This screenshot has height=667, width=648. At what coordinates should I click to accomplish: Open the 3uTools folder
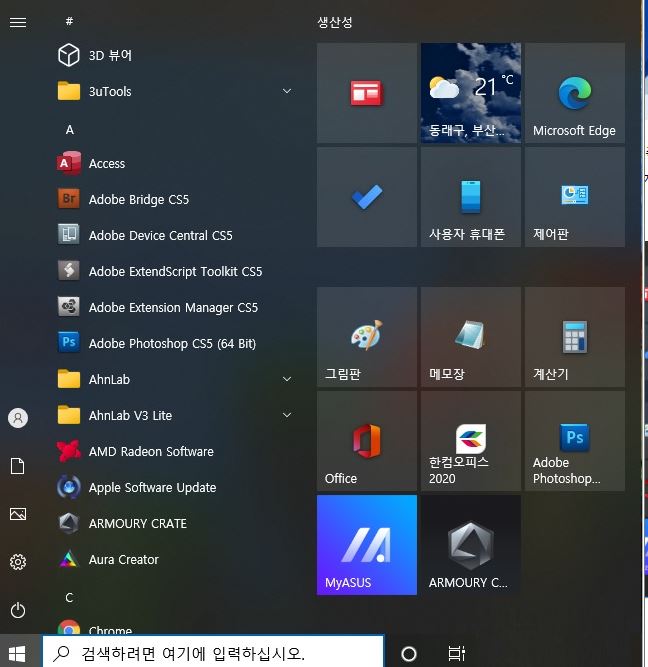(x=174, y=91)
